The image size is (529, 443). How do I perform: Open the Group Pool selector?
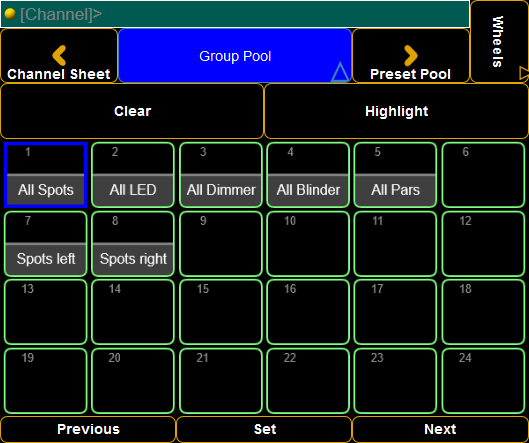(235, 56)
